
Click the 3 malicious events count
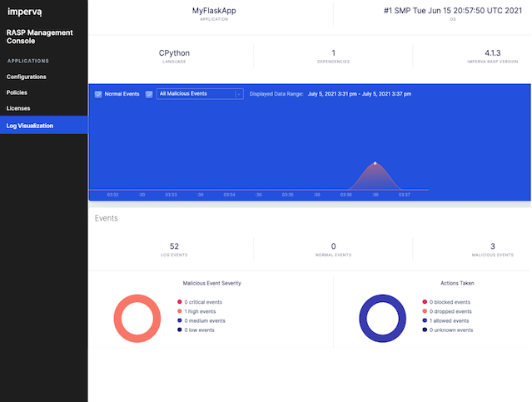pyautogui.click(x=492, y=246)
